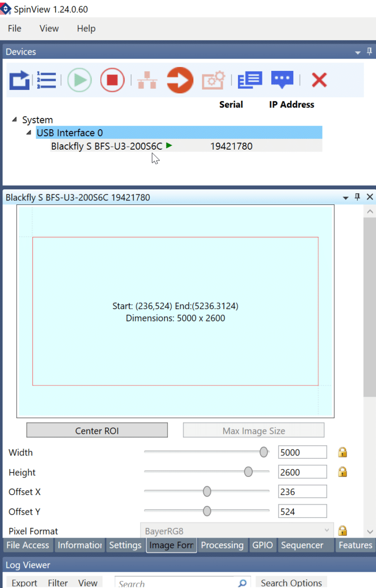This screenshot has height=588, width=376.
Task: Switch to the Features tab
Action: pos(355,545)
